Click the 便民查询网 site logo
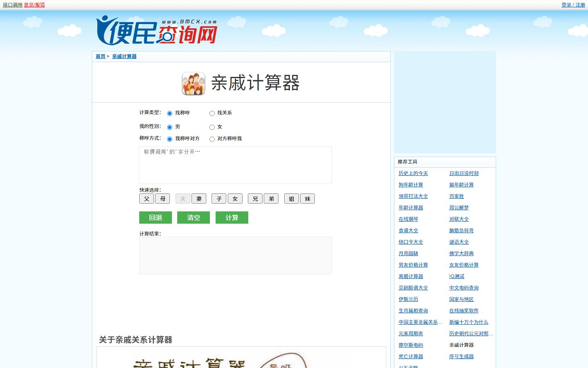 coord(156,31)
